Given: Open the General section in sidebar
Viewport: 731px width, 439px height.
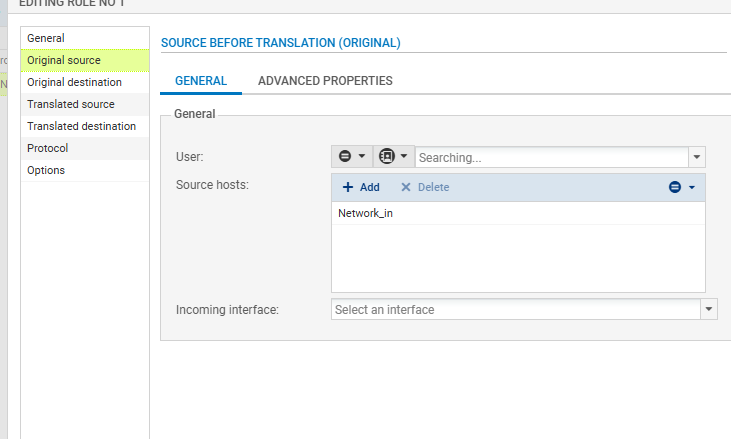Looking at the screenshot, I should click(46, 38).
